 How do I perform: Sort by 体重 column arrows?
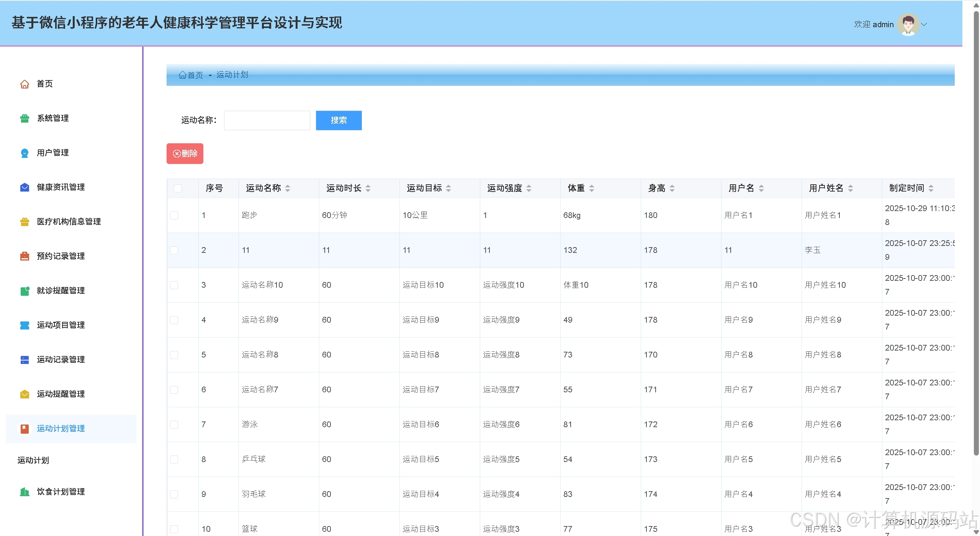[592, 188]
